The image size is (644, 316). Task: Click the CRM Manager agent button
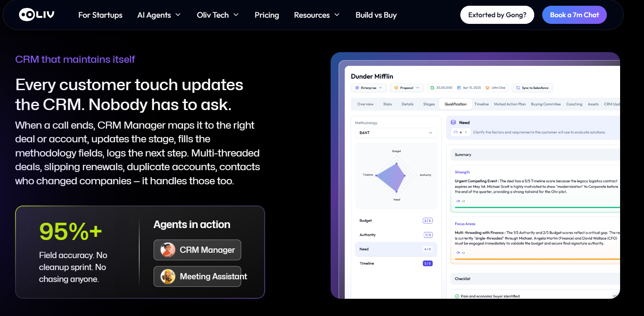pos(197,250)
